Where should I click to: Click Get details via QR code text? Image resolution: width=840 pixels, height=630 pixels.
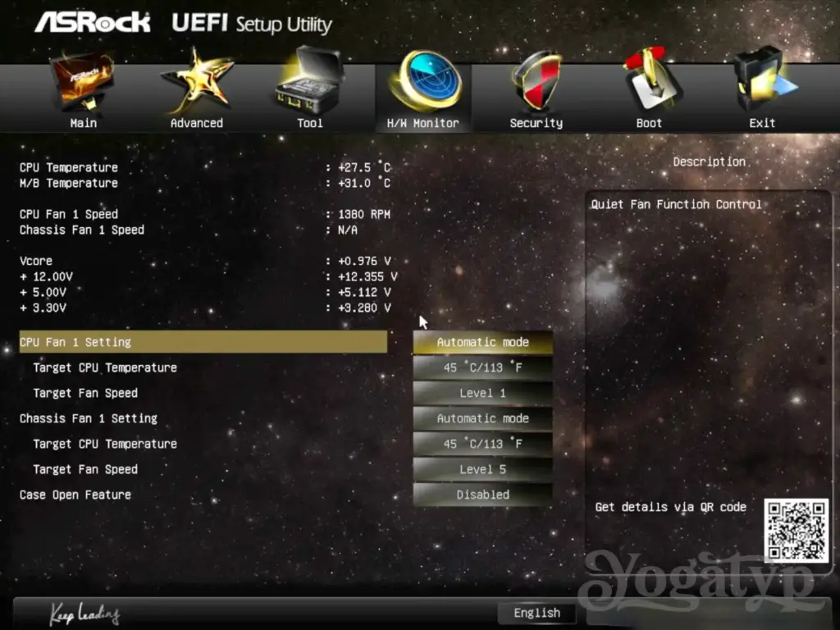pyautogui.click(x=671, y=507)
